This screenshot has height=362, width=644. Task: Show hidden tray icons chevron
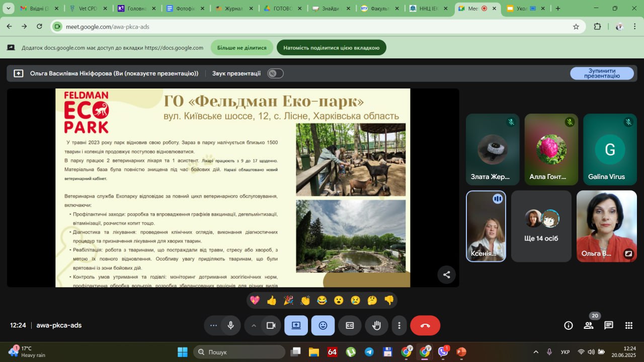pos(536,352)
